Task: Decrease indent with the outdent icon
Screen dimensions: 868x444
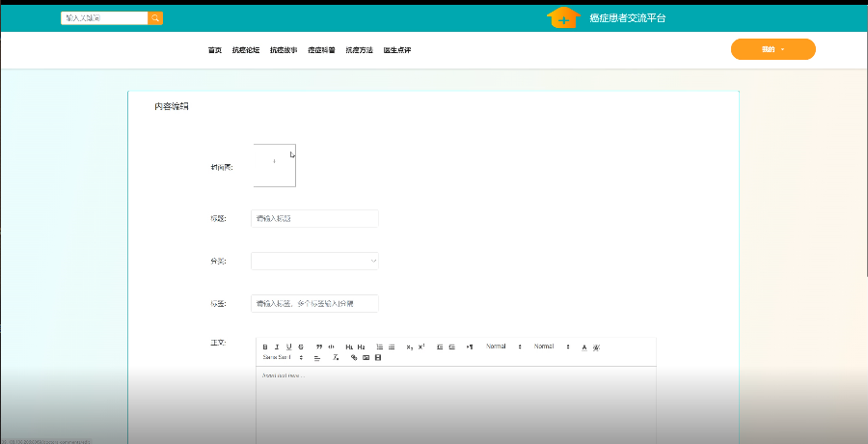Action: click(x=440, y=347)
